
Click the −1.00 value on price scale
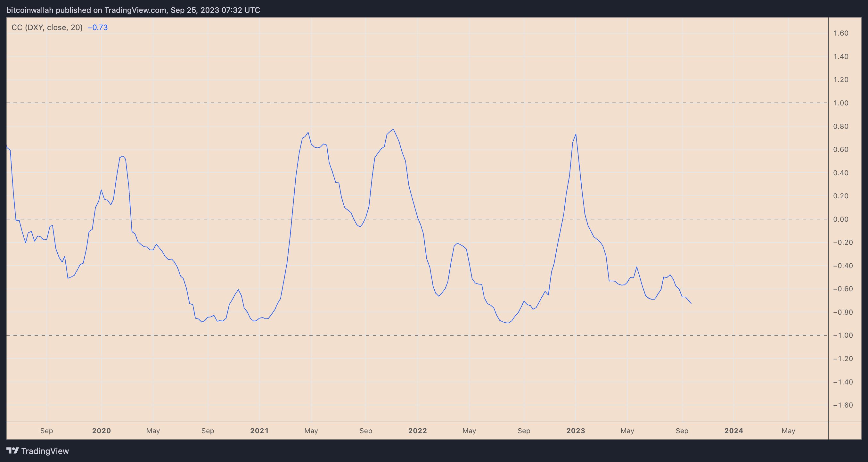(843, 335)
